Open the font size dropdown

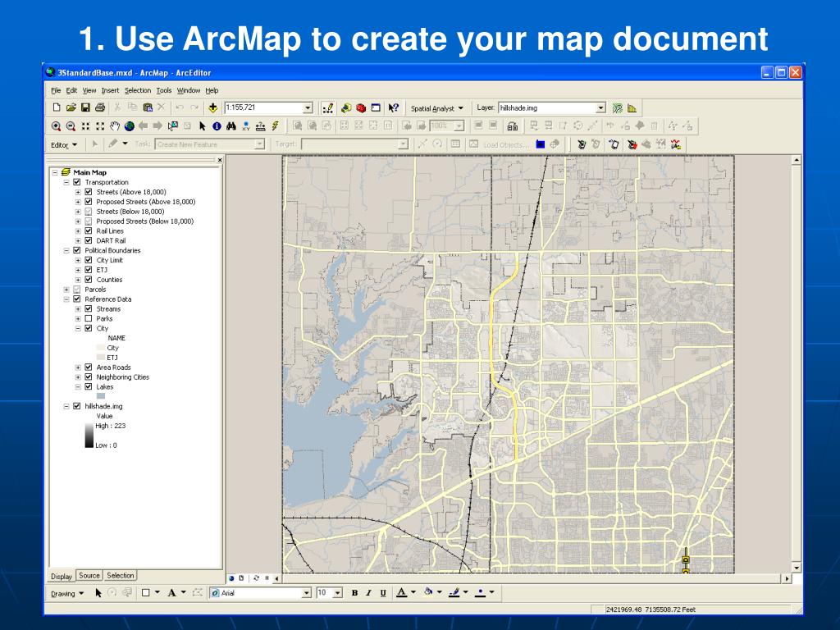(x=337, y=592)
